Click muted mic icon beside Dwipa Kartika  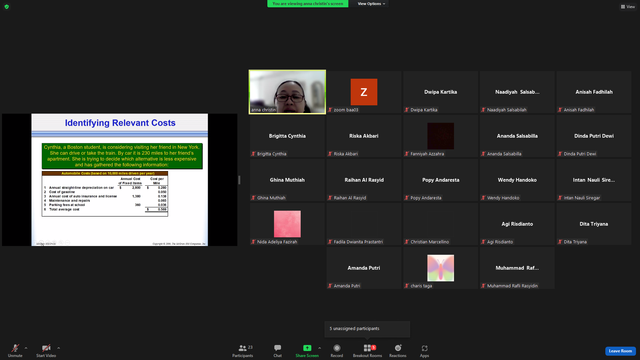407,110
